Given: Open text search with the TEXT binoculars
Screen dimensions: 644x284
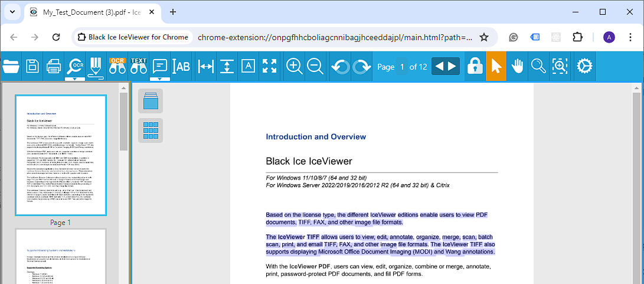Looking at the screenshot, I should click(139, 66).
